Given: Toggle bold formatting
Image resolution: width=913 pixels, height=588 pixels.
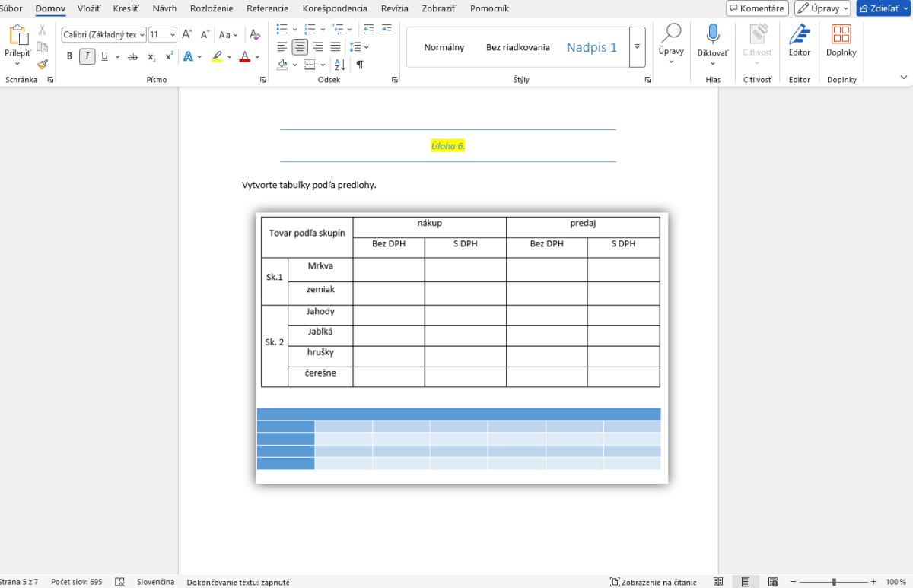Looking at the screenshot, I should [70, 57].
